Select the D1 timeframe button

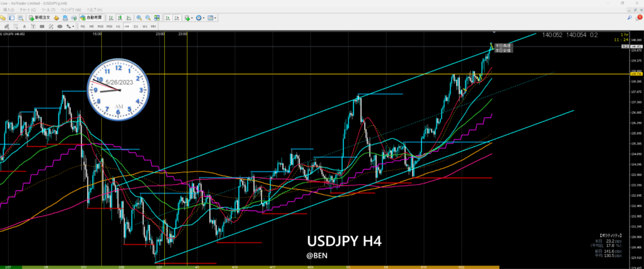pos(136,27)
